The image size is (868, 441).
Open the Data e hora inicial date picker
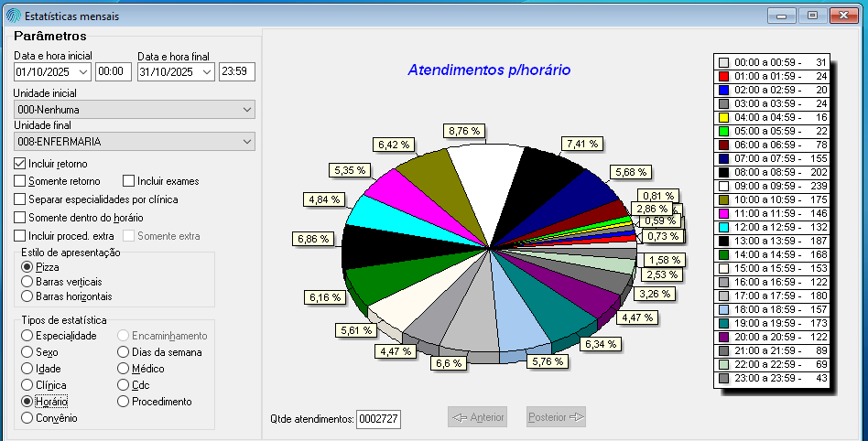83,71
